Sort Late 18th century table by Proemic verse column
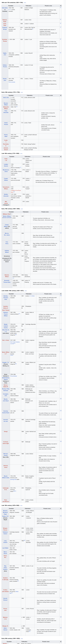The width and height of the screenshot is (66, 644). pos(46,157)
